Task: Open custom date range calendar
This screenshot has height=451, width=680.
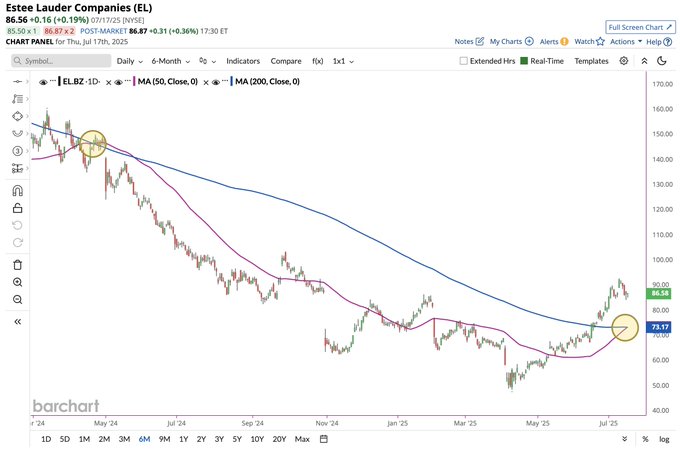Action: tap(324, 439)
